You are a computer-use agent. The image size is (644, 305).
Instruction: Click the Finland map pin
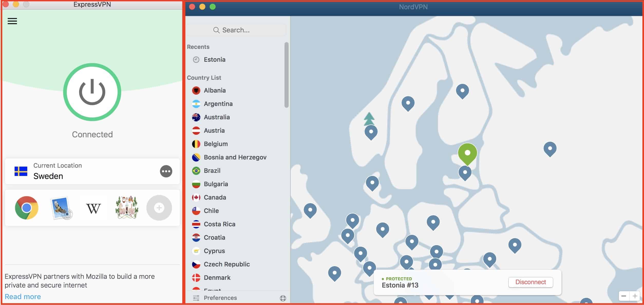point(462,91)
